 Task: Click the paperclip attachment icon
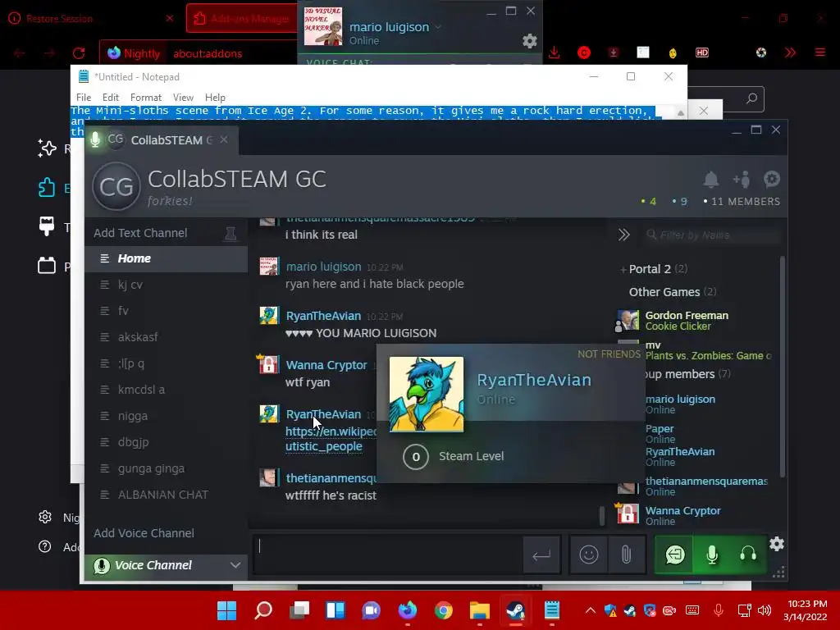pyautogui.click(x=626, y=555)
